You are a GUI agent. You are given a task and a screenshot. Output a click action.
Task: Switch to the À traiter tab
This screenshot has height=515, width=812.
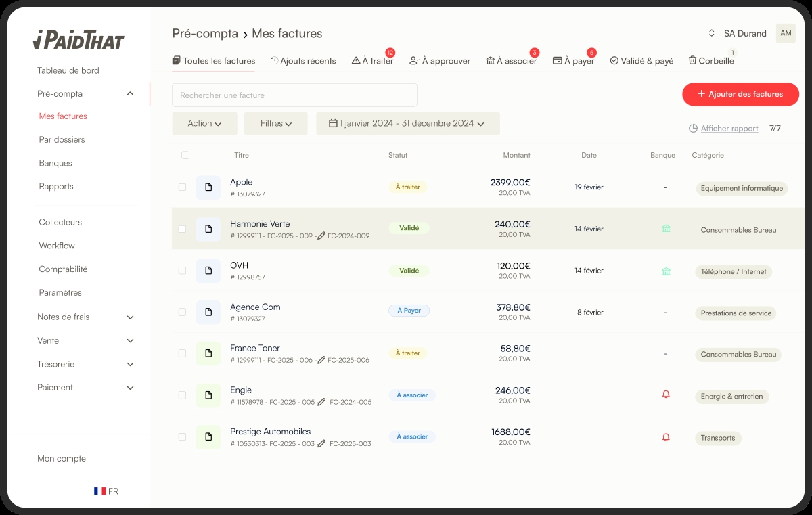click(373, 61)
